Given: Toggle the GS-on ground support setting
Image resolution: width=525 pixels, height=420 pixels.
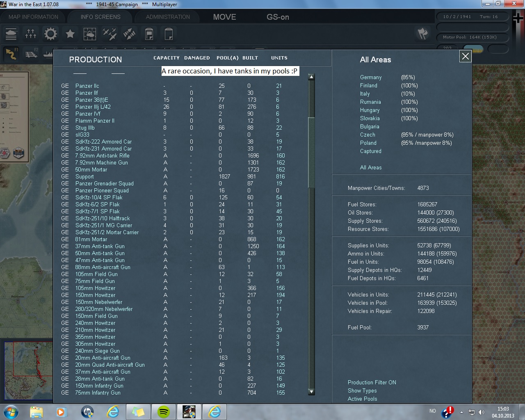Looking at the screenshot, I should pyautogui.click(x=278, y=17).
